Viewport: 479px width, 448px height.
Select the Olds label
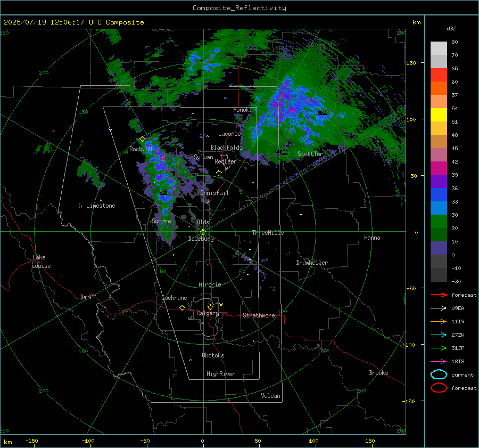(203, 222)
